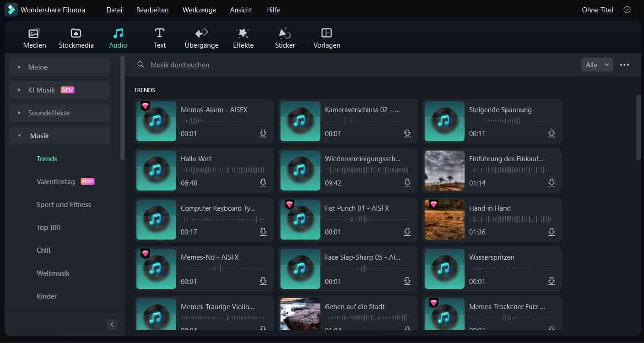Viewport: 644px width, 343px height.
Task: Click the Hand in Hand field thumbnail
Action: coord(444,220)
